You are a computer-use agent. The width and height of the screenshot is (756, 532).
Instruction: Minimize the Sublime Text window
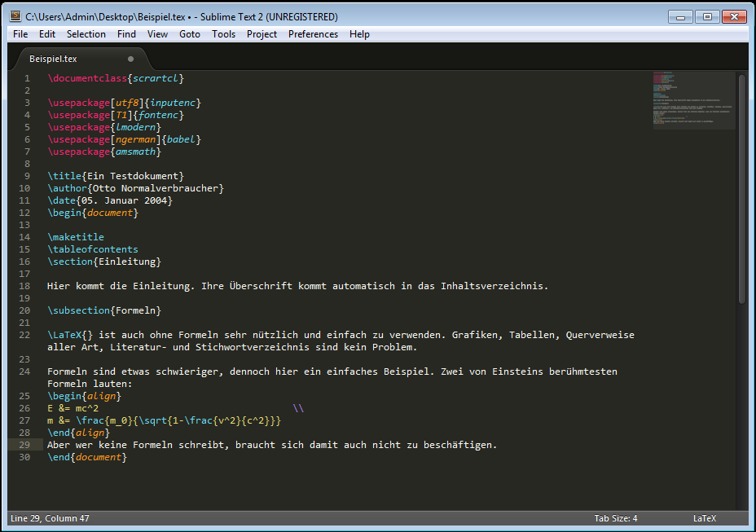(680, 17)
